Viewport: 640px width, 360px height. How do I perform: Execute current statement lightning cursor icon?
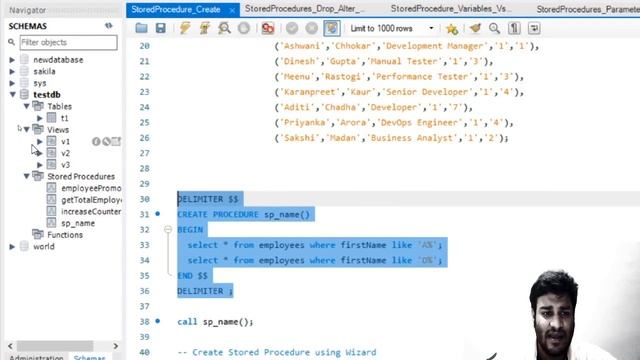point(204,28)
